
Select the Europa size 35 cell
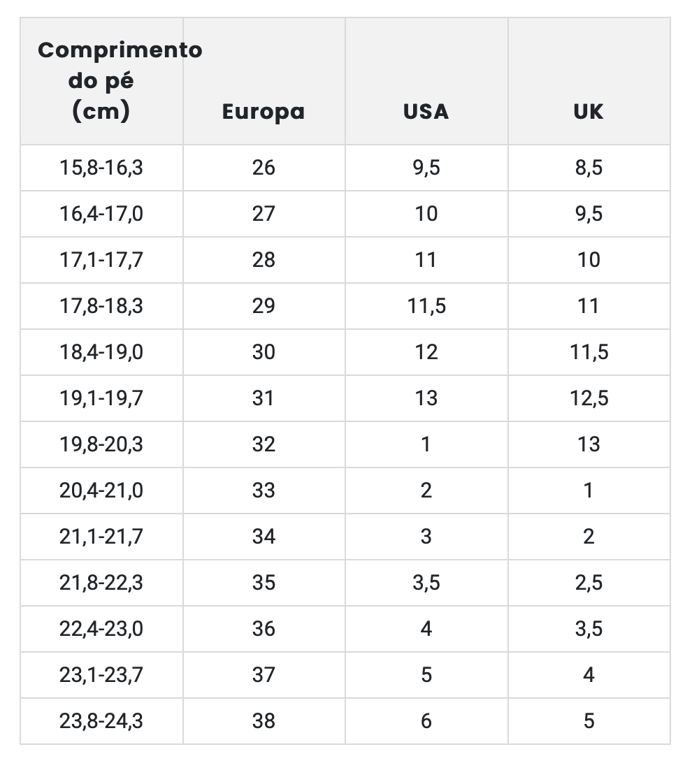tap(264, 583)
